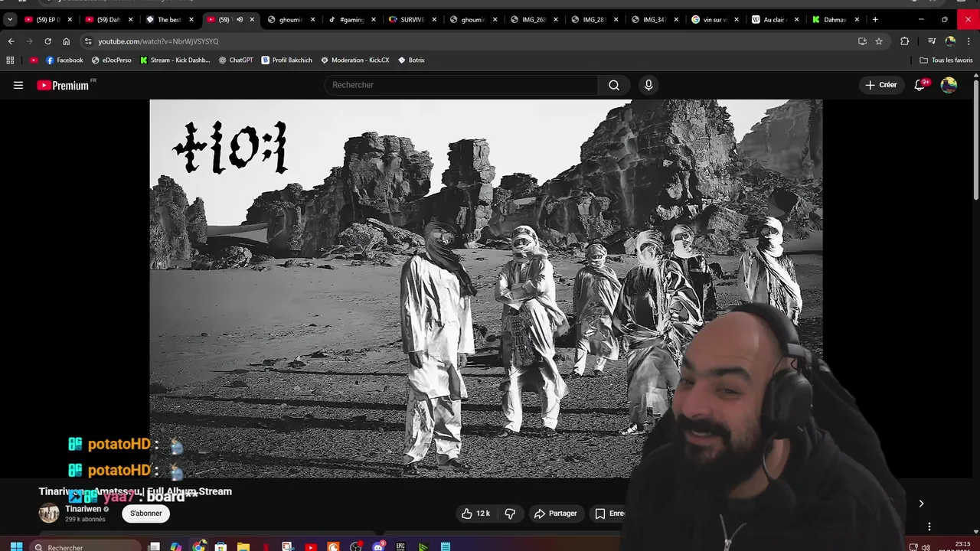Open Botrix bookmark
Viewport: 980px width, 551px height.
411,60
